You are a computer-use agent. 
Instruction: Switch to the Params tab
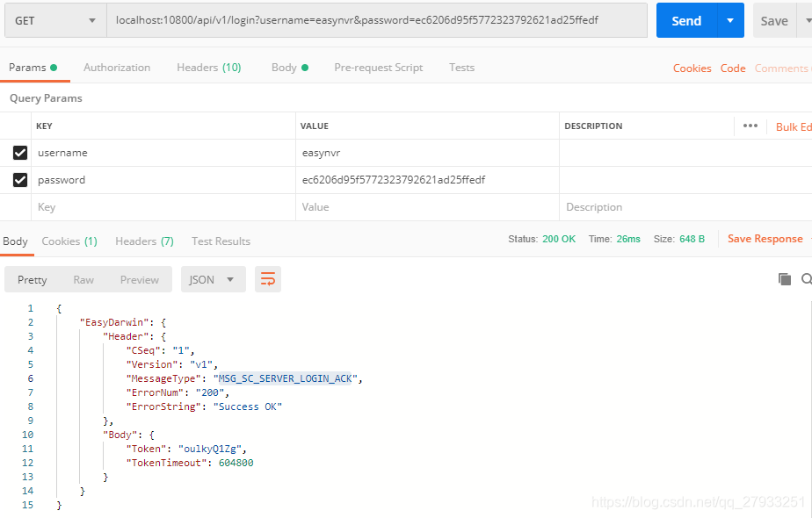(x=33, y=68)
